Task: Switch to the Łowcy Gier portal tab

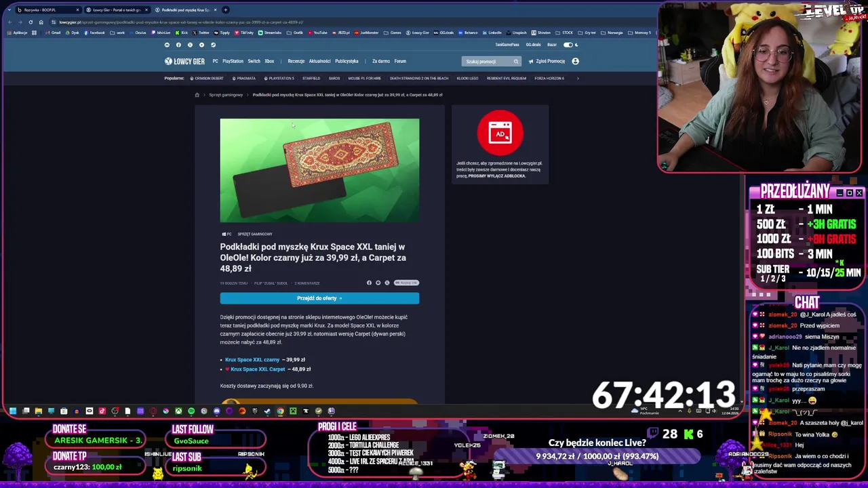Action: tap(117, 10)
